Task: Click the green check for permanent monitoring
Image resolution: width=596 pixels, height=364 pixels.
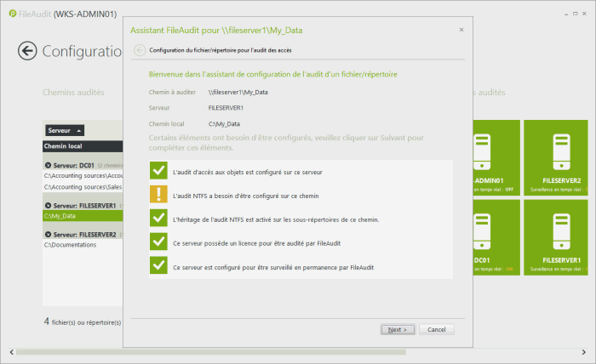Action: click(x=158, y=266)
